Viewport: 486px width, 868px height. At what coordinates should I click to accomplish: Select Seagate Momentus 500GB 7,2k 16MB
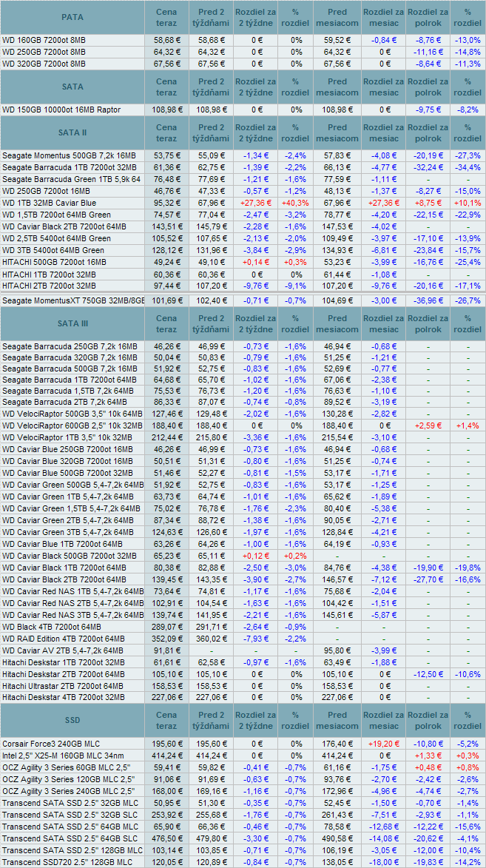pos(70,156)
